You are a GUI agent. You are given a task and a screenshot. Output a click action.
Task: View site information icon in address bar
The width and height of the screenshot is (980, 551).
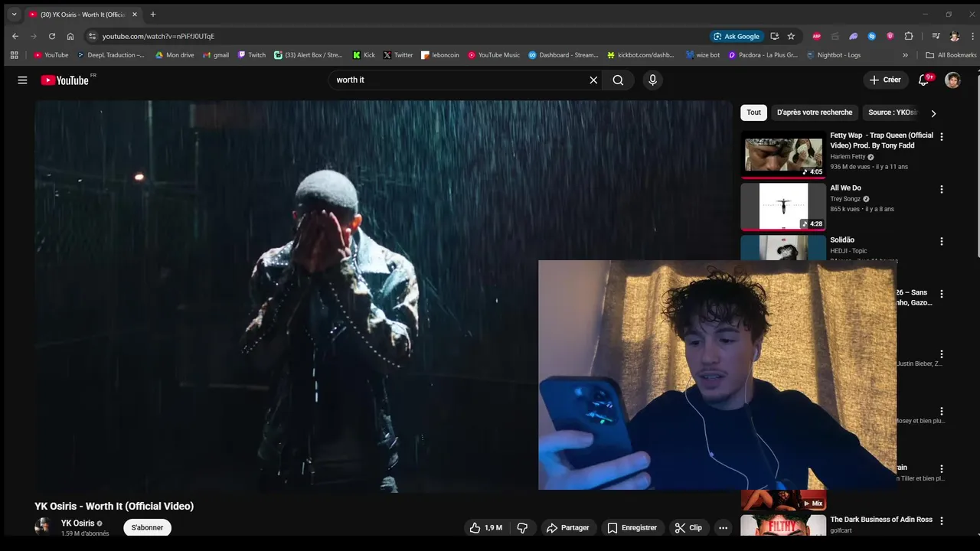click(92, 36)
